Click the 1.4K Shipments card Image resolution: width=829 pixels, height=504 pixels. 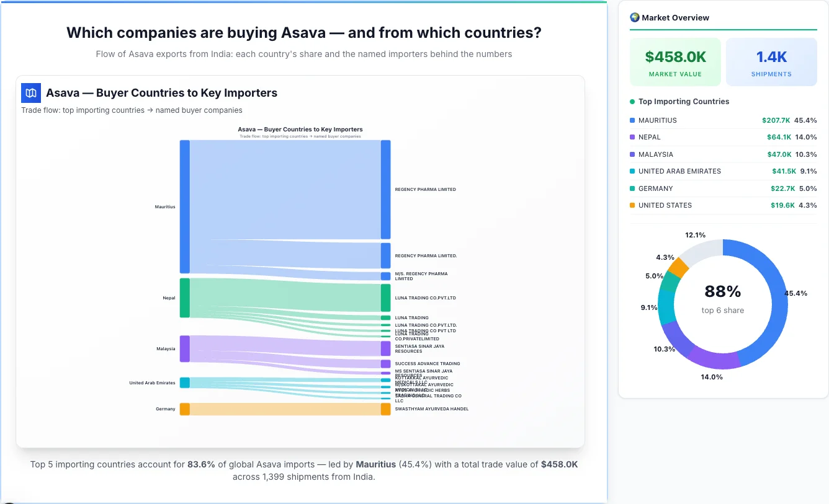[x=771, y=61]
